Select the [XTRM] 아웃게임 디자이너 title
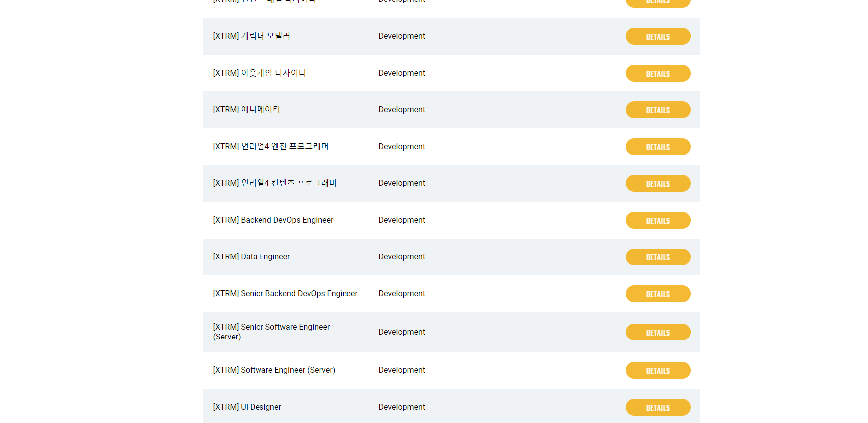 260,73
